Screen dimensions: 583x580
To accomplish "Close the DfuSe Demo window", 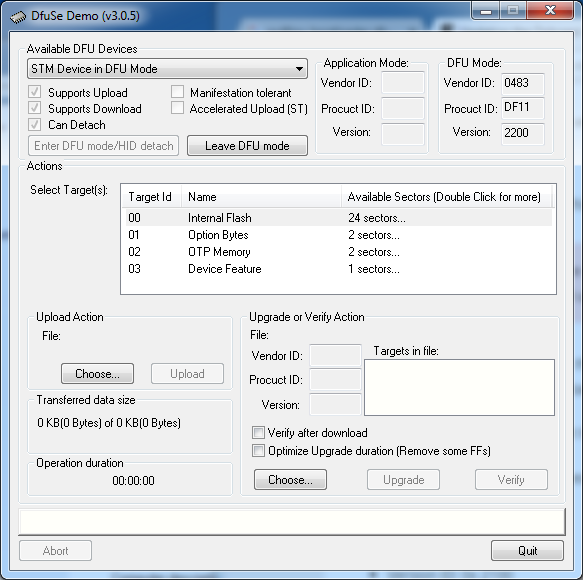I will coord(550,10).
